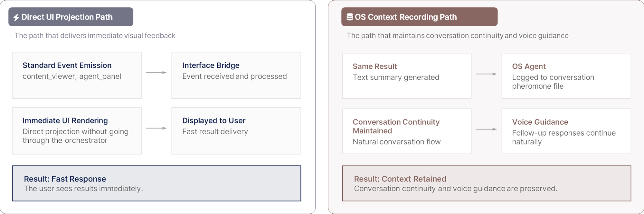Click the database stack icon
Screen dimensions: 644x214
[x=349, y=17]
